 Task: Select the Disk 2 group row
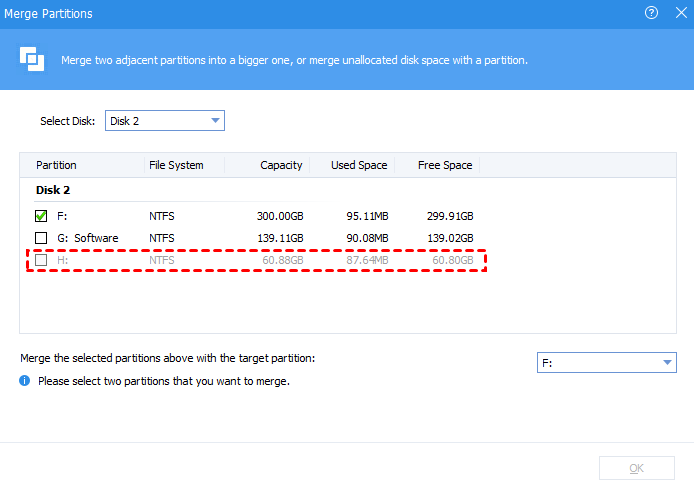[x=53, y=190]
